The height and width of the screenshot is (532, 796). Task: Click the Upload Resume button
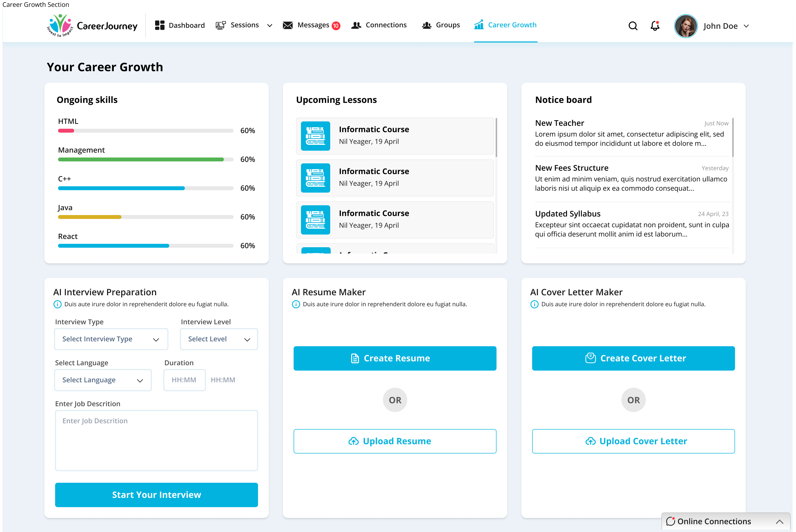click(x=395, y=441)
